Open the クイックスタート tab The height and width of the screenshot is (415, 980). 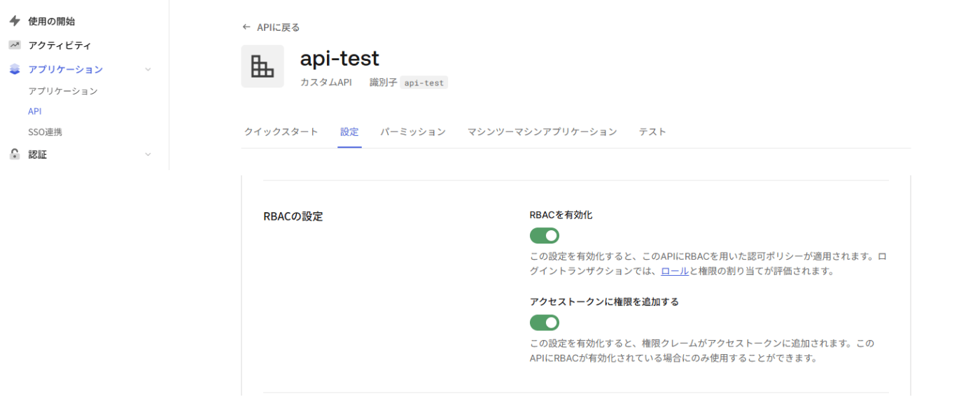coord(281,132)
